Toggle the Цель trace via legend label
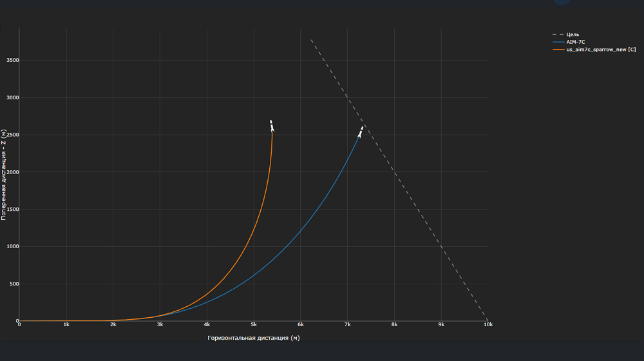This screenshot has width=644, height=361. 573,35
